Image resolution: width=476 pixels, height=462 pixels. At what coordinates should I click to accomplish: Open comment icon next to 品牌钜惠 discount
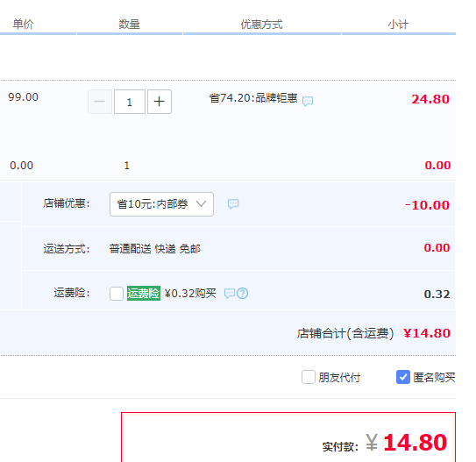(308, 101)
